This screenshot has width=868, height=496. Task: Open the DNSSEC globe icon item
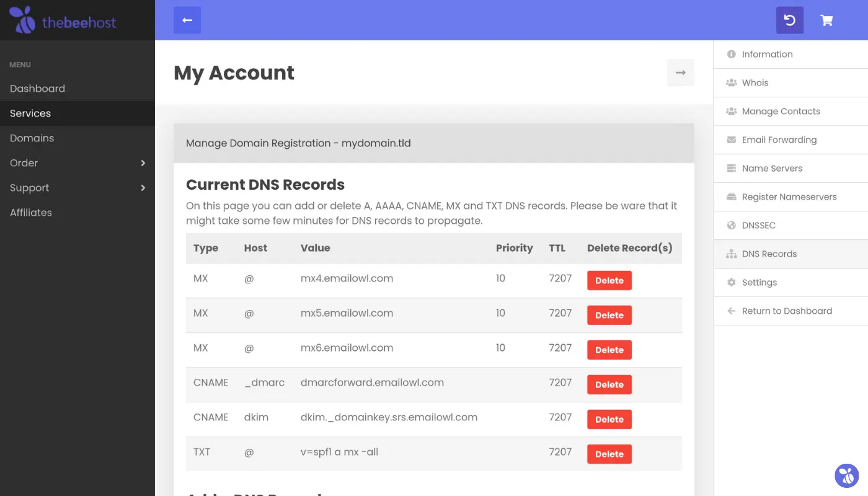pos(732,226)
